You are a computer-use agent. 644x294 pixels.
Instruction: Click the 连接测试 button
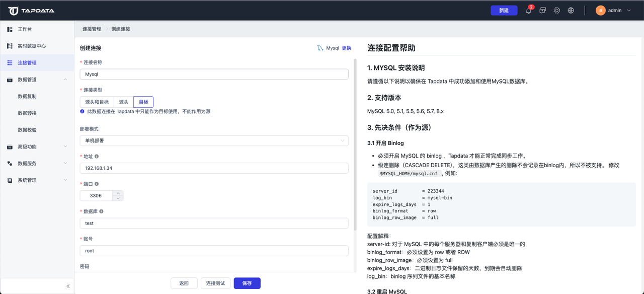click(215, 283)
